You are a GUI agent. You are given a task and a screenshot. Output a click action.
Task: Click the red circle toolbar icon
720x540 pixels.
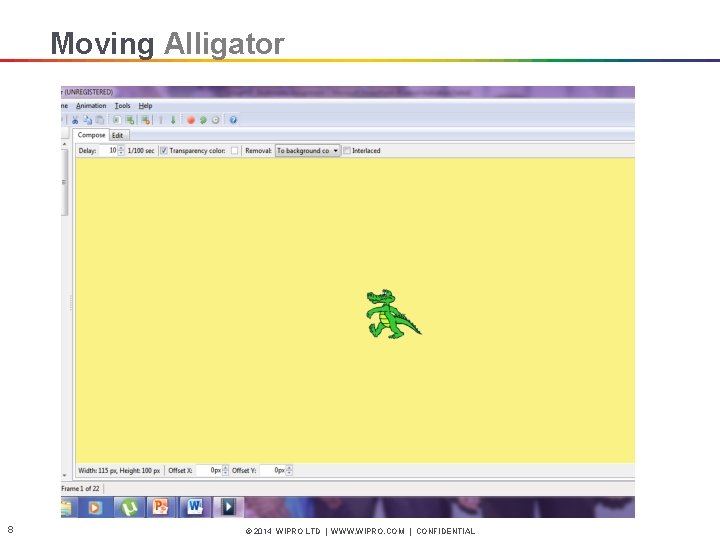point(191,120)
